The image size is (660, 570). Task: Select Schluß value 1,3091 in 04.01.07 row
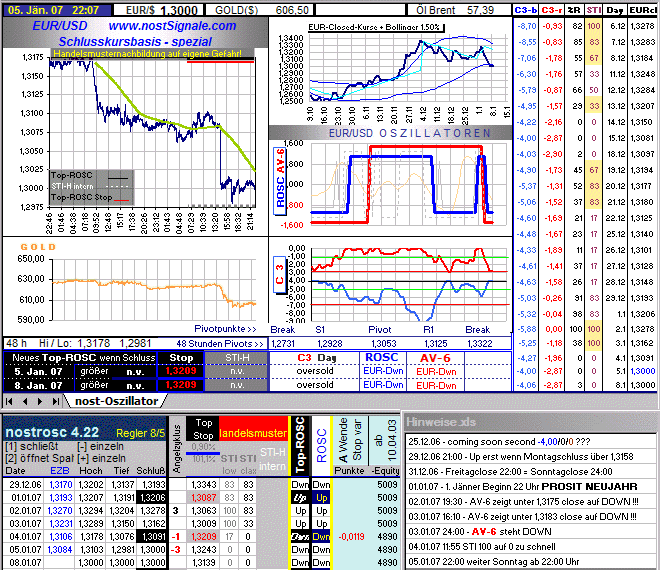point(152,537)
